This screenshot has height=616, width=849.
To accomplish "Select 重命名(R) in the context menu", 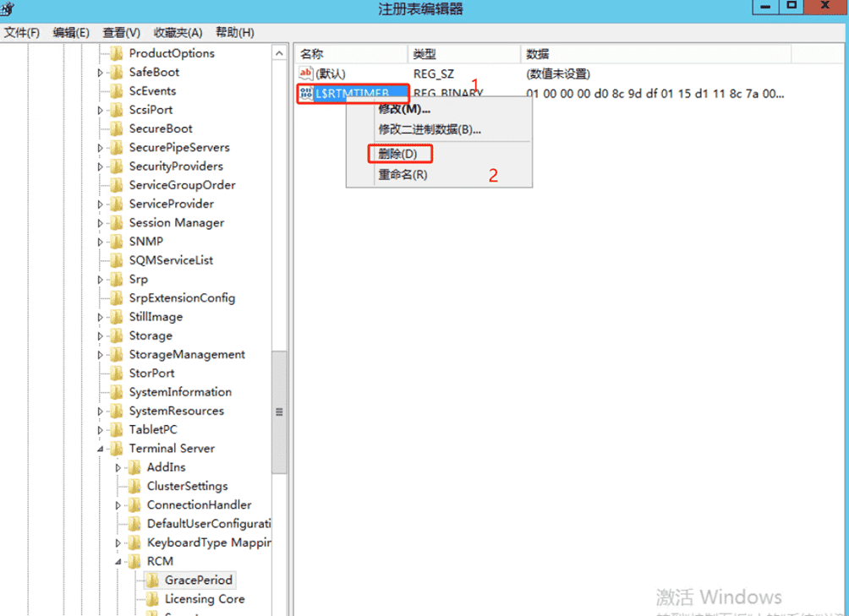I will (403, 175).
